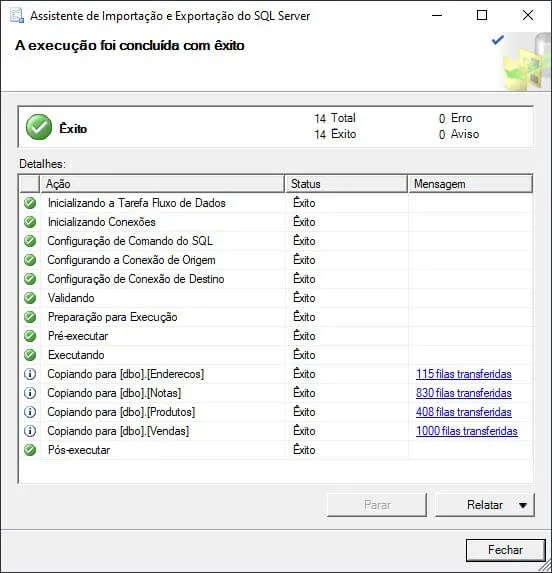Screen dimensions: 552x573
Task: Click green check icon beside Inicializando Conexões
Action: [x=30, y=222]
